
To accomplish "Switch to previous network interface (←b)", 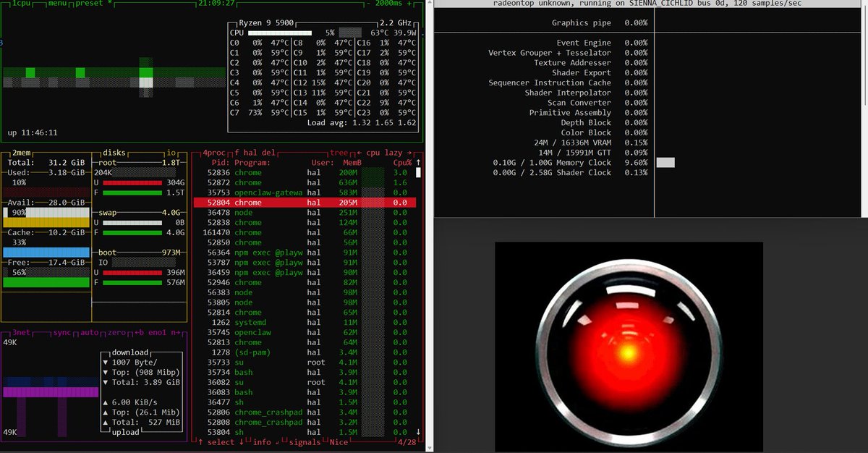I will (x=140, y=333).
